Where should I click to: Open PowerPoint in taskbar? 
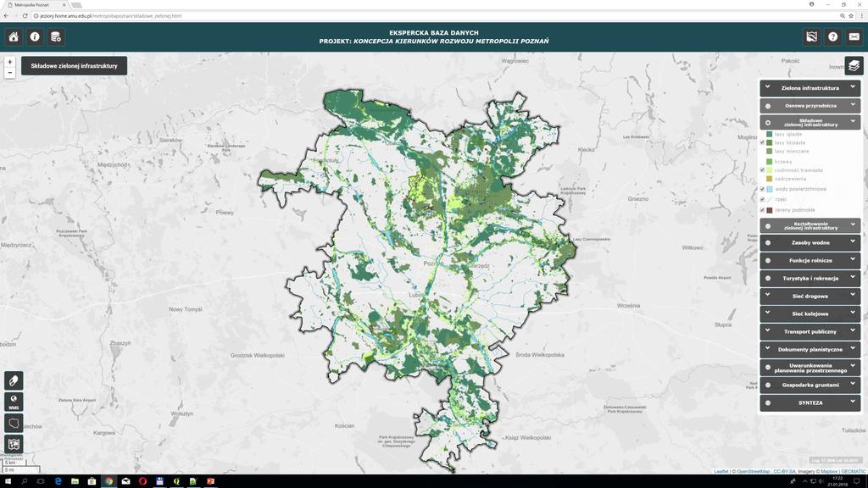point(210,481)
